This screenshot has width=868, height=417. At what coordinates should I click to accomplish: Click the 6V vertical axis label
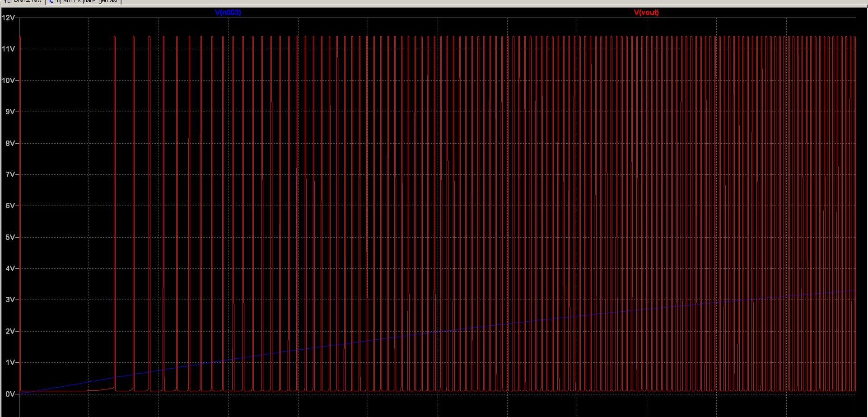[x=10, y=206]
